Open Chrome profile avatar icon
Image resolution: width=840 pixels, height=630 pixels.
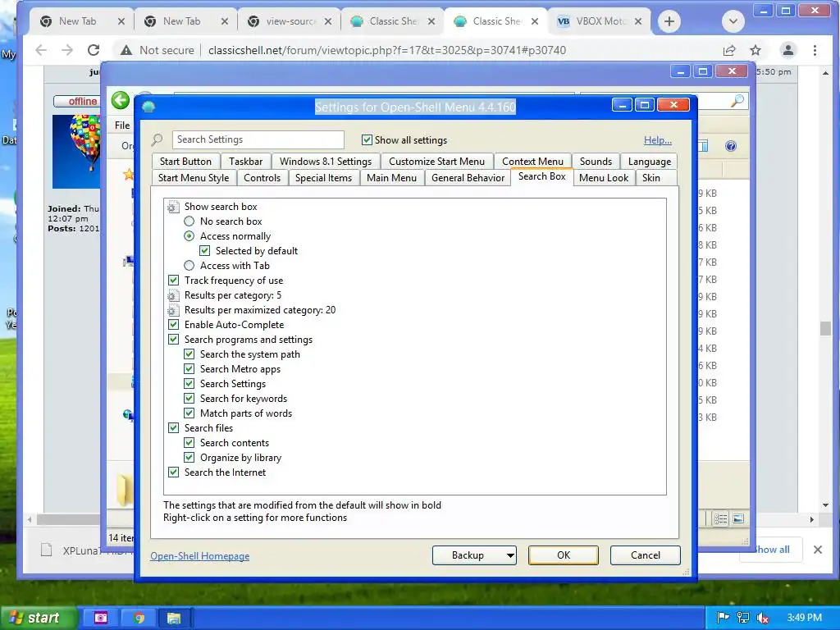pos(788,50)
